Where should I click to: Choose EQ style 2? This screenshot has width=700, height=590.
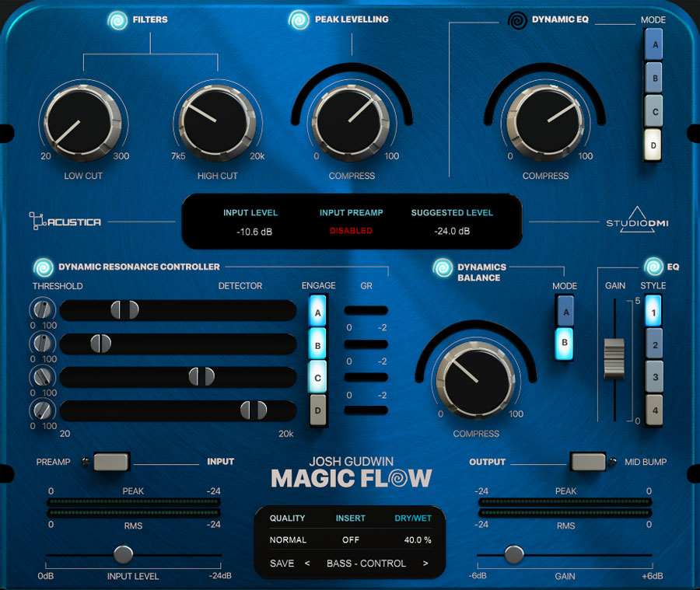654,344
